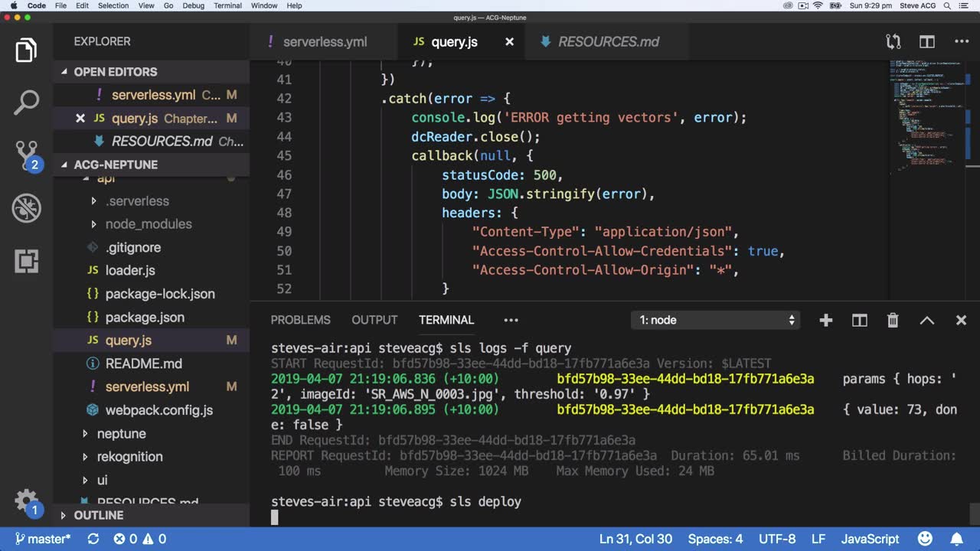Screen dimensions: 980x551
Task: Click the JavaScript language mode button
Action: click(x=870, y=539)
